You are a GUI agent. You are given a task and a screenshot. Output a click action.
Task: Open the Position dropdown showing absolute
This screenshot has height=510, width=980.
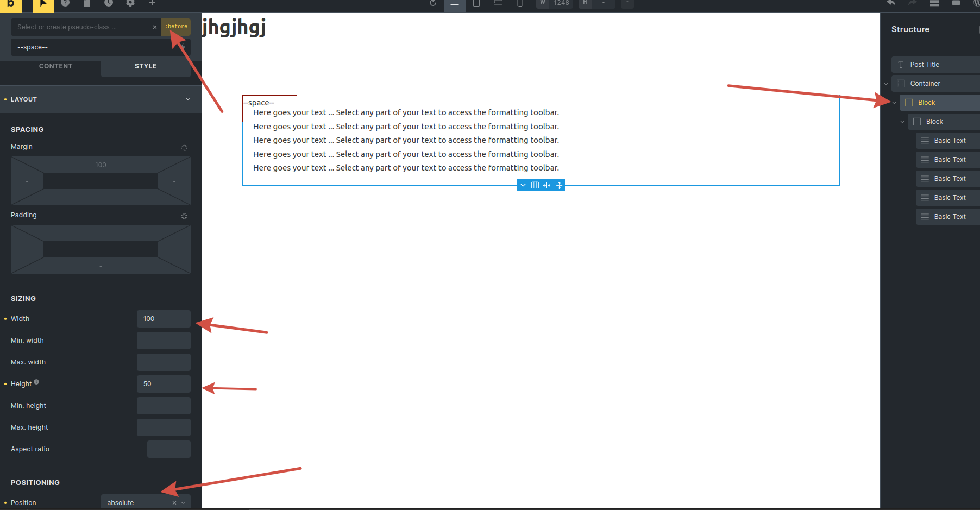coord(146,503)
